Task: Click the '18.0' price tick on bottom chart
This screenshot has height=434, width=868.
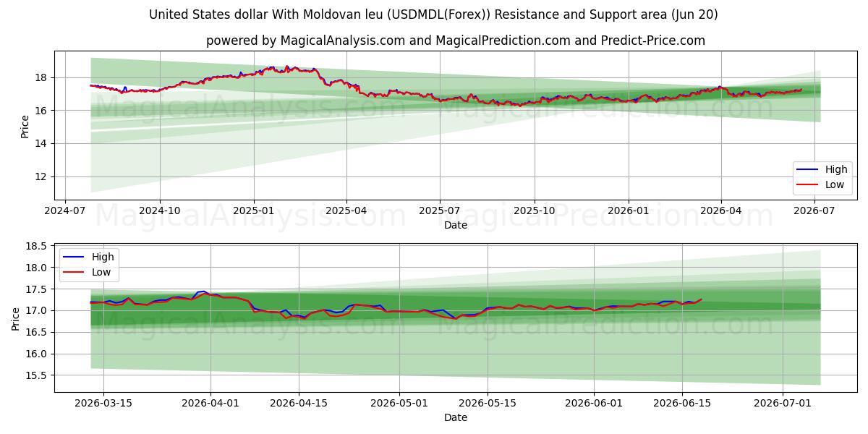Action: [38, 268]
